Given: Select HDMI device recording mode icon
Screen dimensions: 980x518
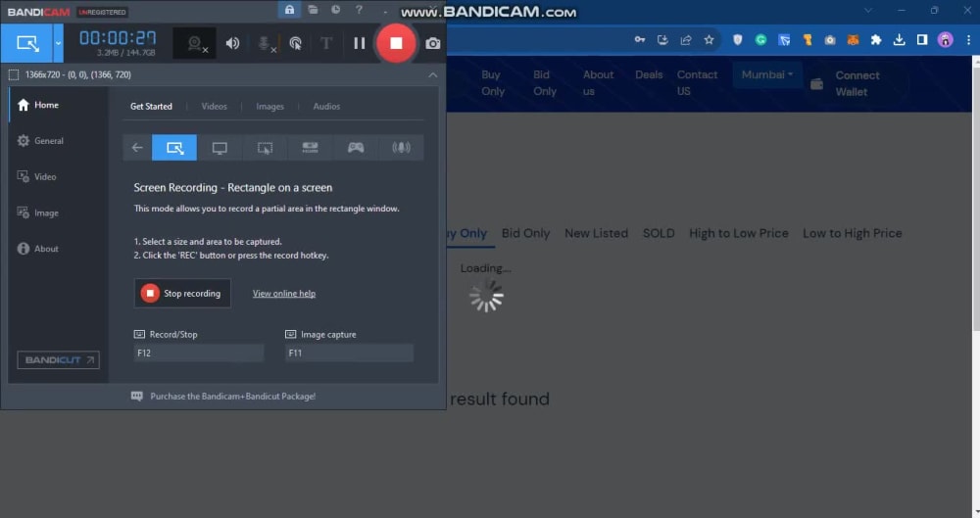Looking at the screenshot, I should (x=310, y=148).
